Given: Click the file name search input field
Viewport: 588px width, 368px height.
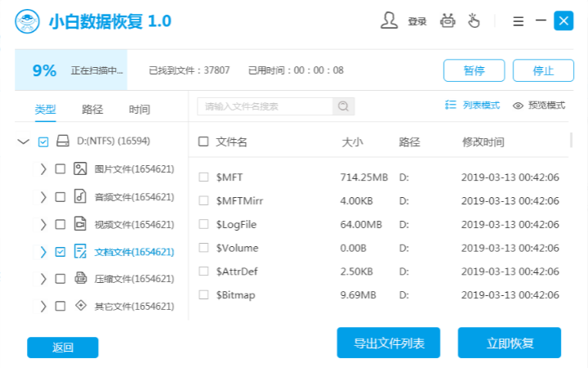Looking at the screenshot, I should pyautogui.click(x=265, y=106).
